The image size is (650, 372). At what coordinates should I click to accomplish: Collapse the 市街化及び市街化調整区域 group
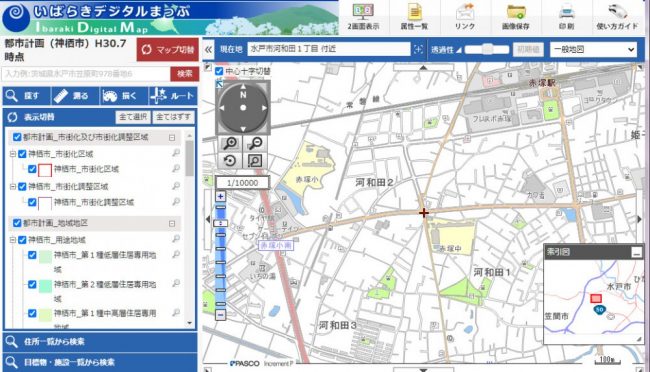click(x=172, y=137)
